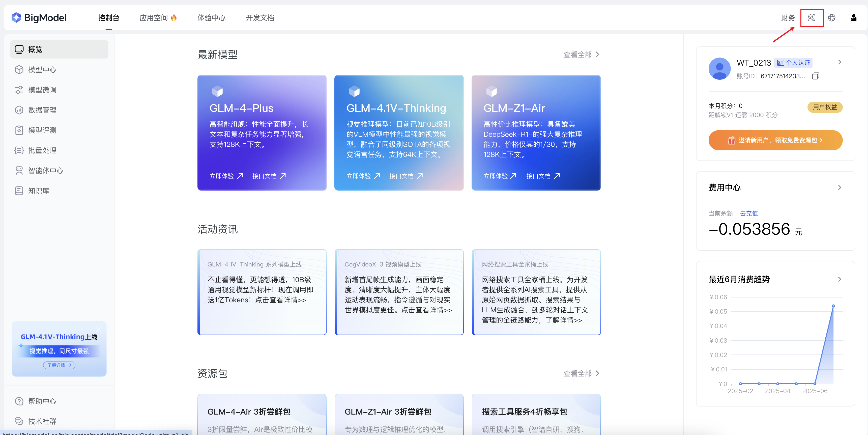Open 数据管理 in the sidebar
This screenshot has height=435, width=868.
59,110
